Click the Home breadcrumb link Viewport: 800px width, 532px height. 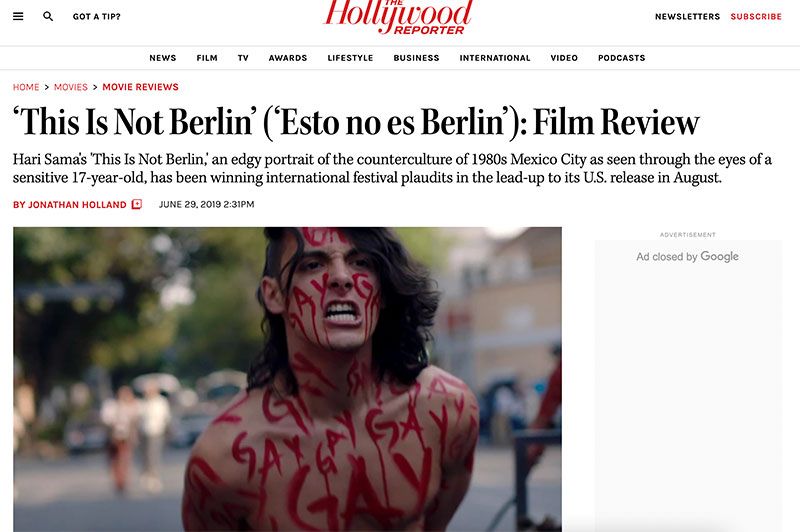pos(26,87)
